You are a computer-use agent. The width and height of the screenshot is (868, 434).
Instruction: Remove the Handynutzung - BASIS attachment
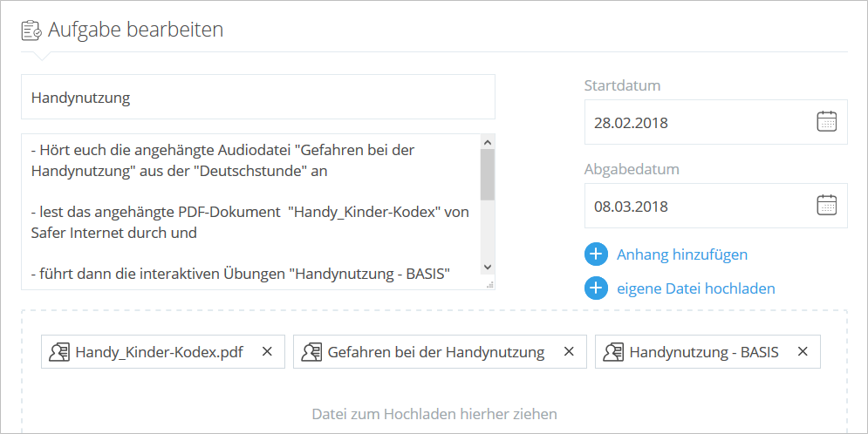click(803, 351)
